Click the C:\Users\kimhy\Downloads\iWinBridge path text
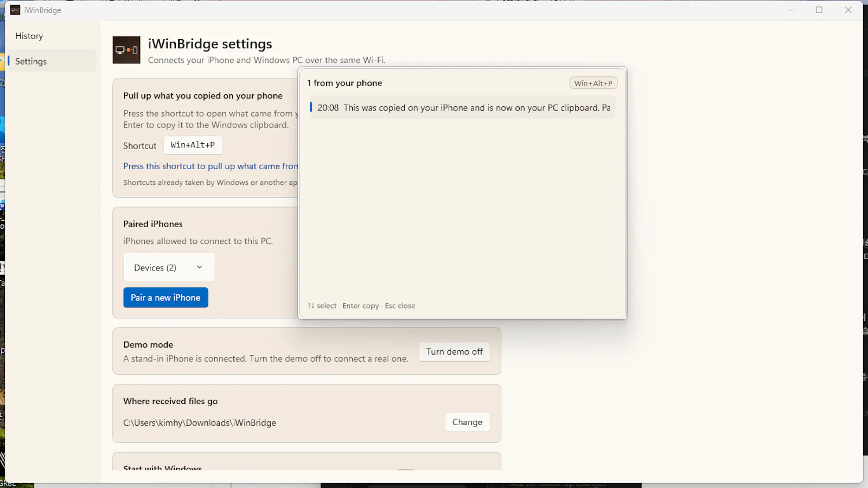The width and height of the screenshot is (868, 488). click(200, 422)
